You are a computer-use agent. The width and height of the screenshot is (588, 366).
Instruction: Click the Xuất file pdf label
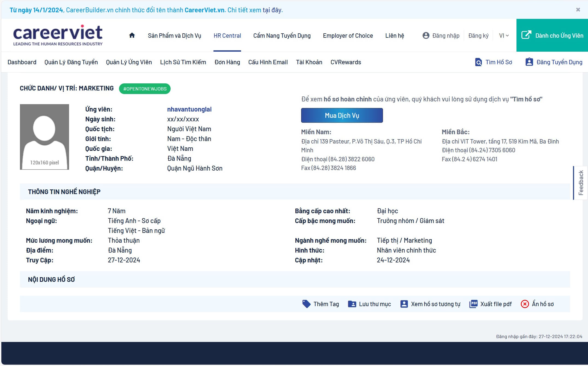496,304
